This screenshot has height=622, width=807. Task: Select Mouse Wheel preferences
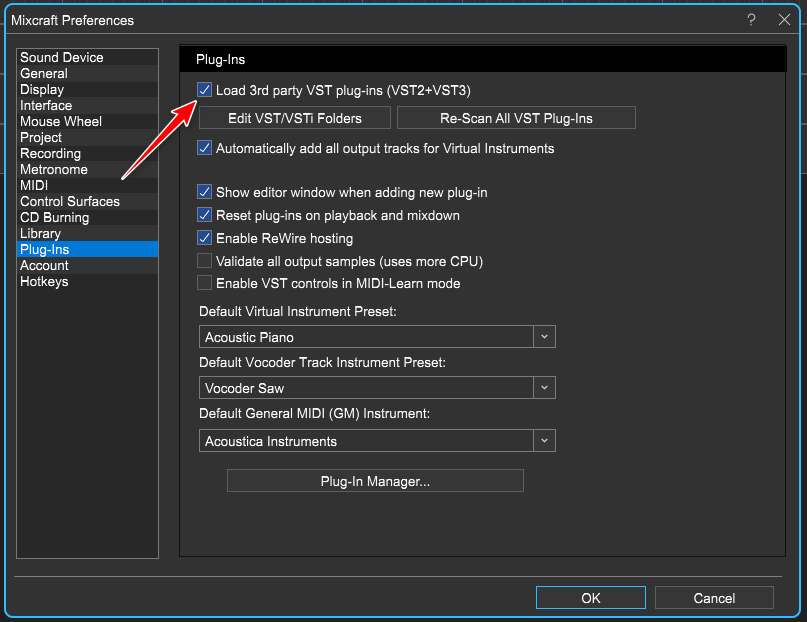(x=87, y=121)
